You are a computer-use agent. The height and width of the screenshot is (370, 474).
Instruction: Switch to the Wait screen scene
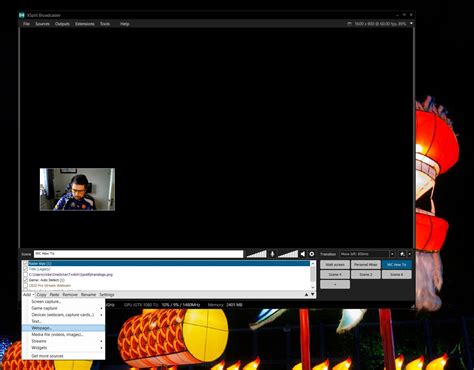pyautogui.click(x=335, y=265)
